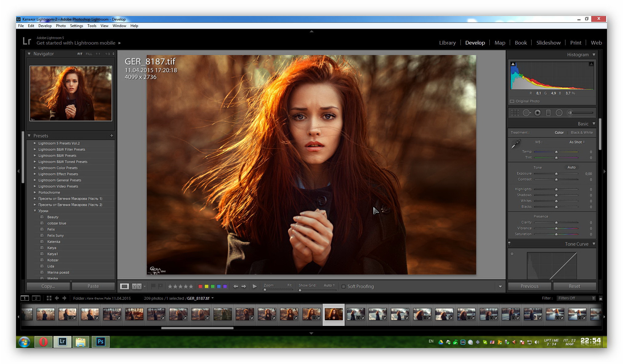This screenshot has width=623, height=364.
Task: Select previous photo arrow in toolbar
Action: pos(236,286)
